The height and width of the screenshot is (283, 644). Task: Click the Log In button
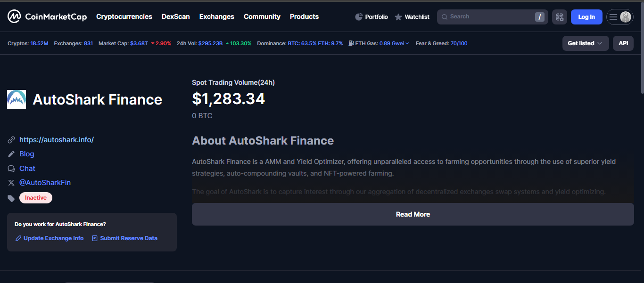click(x=586, y=17)
